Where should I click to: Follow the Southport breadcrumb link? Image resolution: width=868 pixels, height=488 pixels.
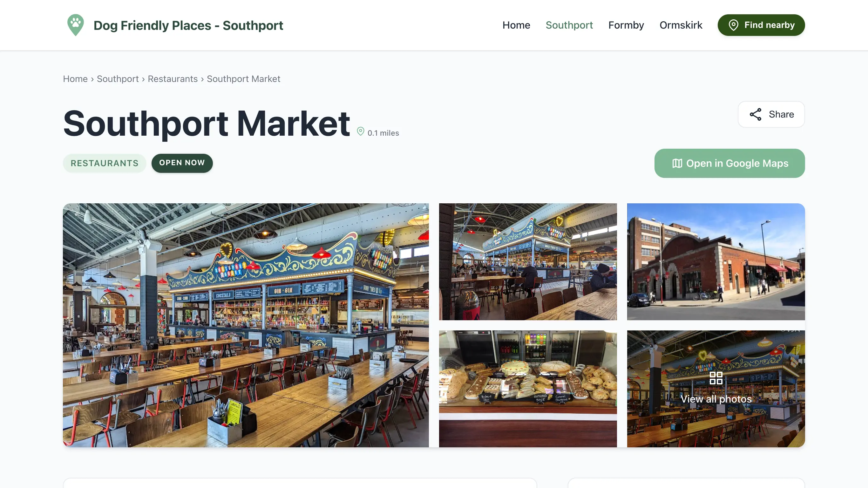tap(118, 79)
